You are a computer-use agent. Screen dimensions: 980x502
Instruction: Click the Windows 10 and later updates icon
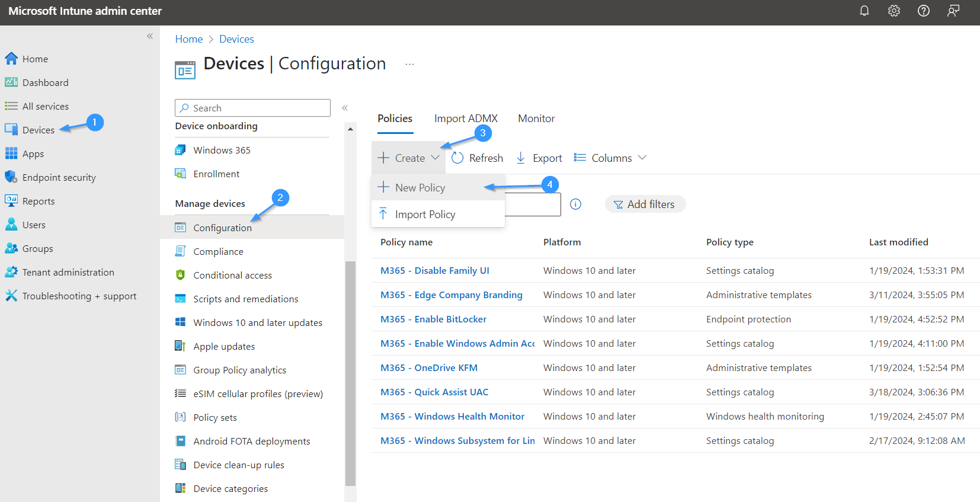[181, 322]
